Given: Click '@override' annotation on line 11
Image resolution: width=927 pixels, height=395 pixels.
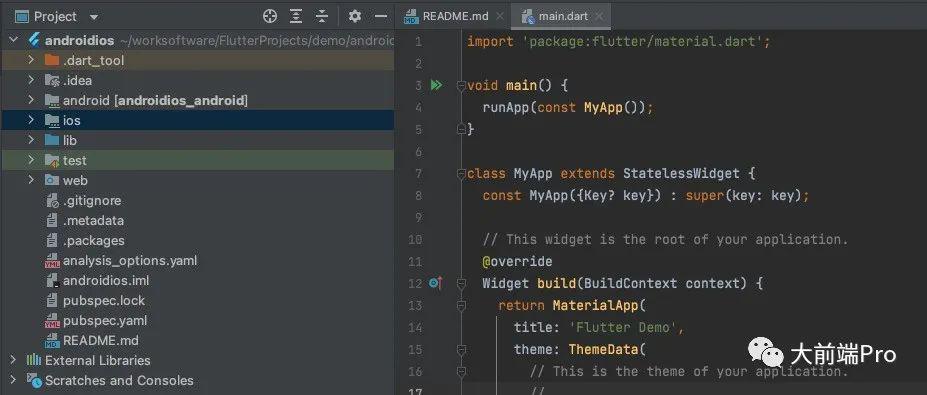Looking at the screenshot, I should tap(517, 261).
